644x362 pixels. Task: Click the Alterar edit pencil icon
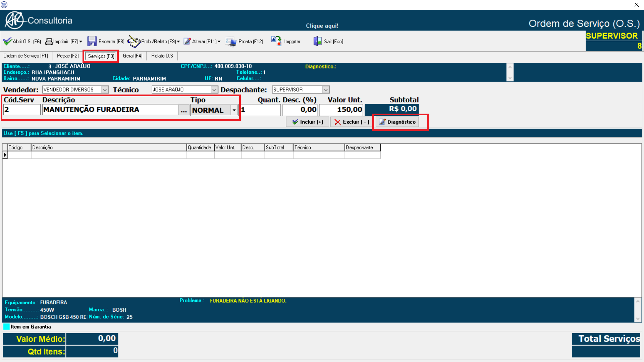click(x=187, y=41)
